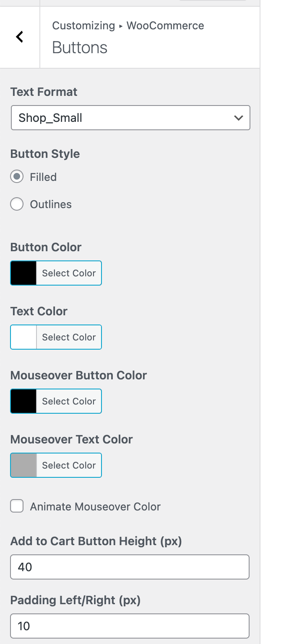The width and height of the screenshot is (281, 644).
Task: Select the Outlines button style
Action: [x=16, y=204]
